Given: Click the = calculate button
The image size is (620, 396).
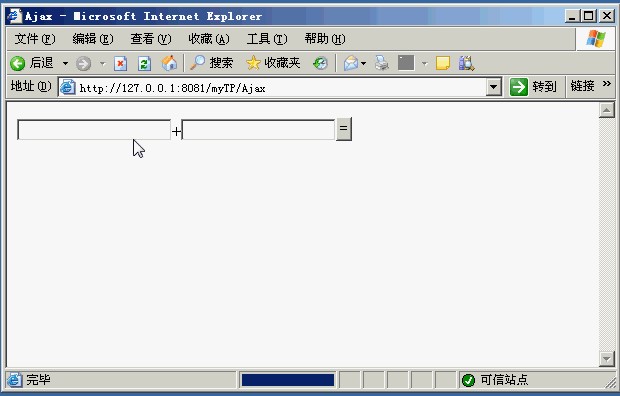Looking at the screenshot, I should [344, 129].
